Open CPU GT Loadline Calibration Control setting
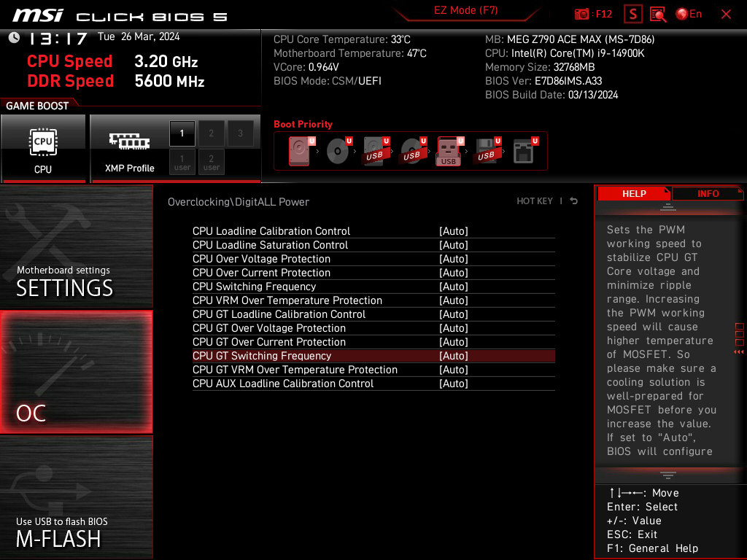747x560 pixels. pyautogui.click(x=373, y=314)
